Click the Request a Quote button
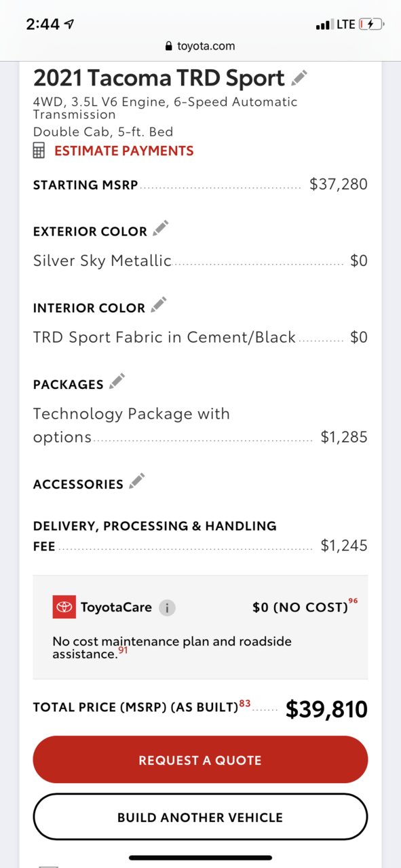The height and width of the screenshot is (868, 401). pyautogui.click(x=200, y=760)
